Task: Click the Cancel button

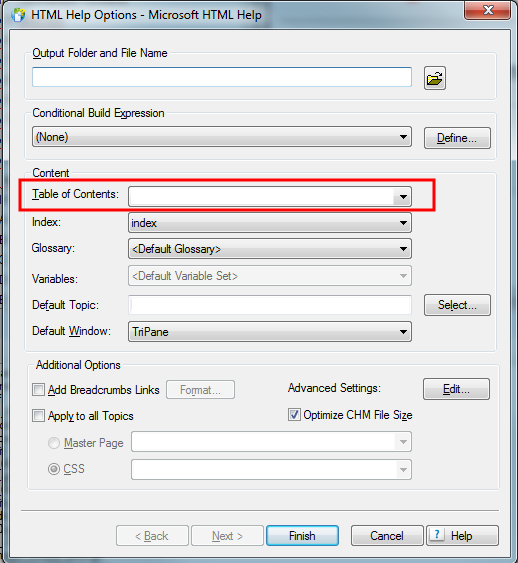Action: pos(387,536)
